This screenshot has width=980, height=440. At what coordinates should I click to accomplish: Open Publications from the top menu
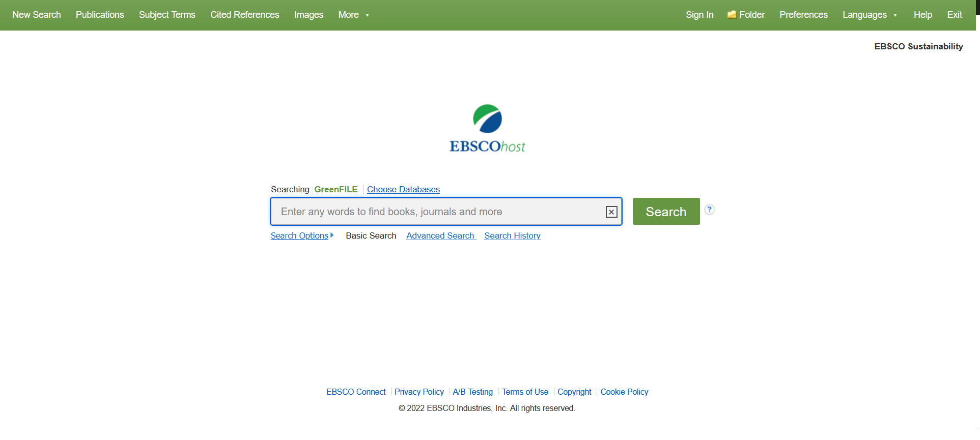click(100, 15)
